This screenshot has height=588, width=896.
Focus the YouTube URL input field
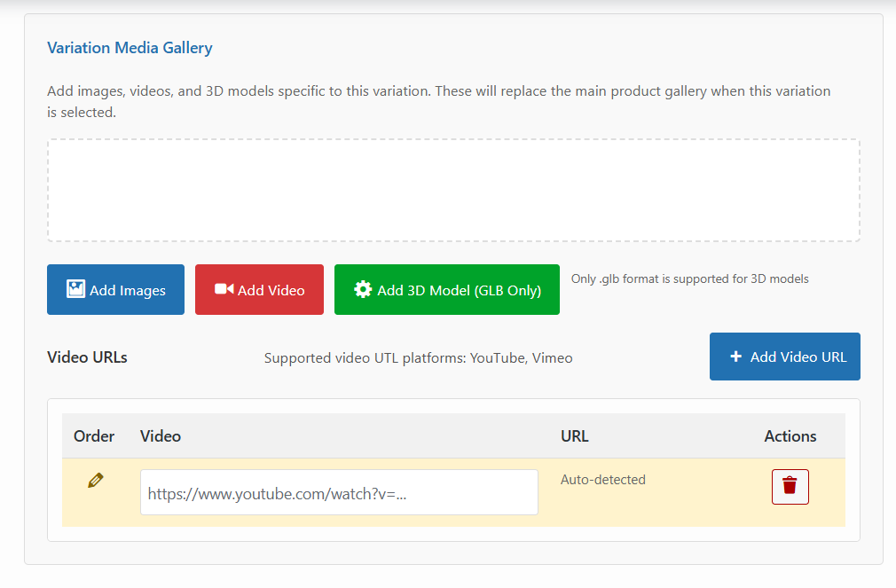point(339,492)
